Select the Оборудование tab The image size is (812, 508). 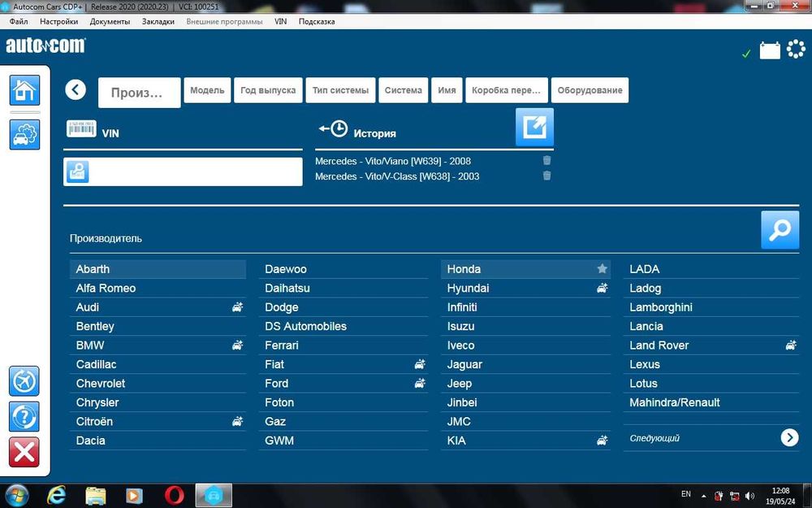(x=590, y=90)
